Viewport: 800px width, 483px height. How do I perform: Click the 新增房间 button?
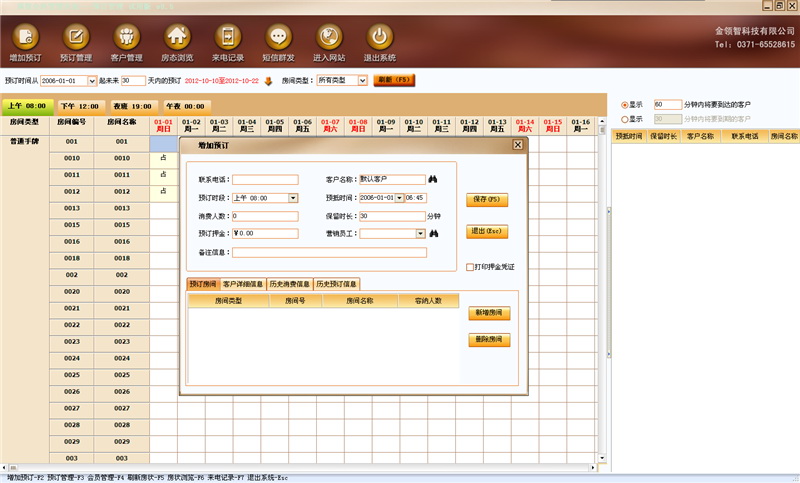pos(488,313)
